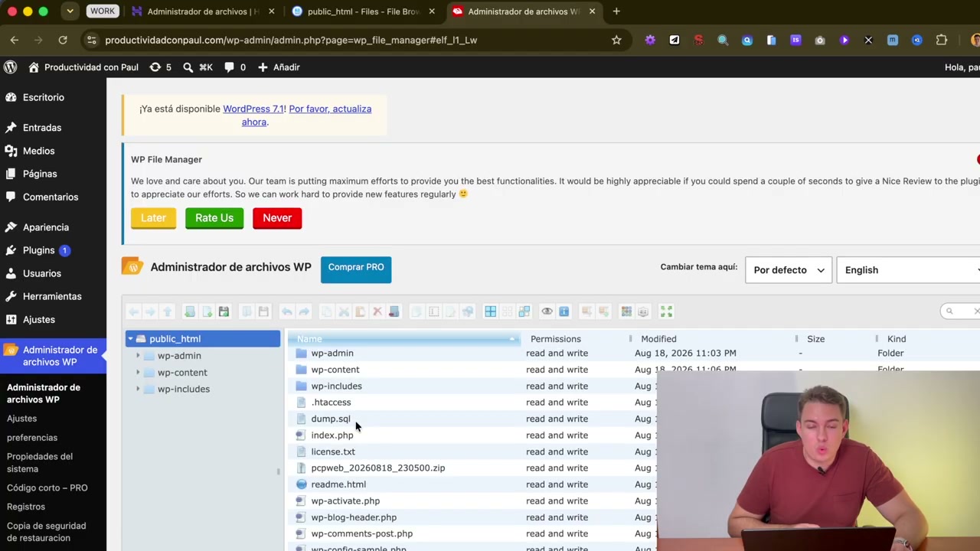The image size is (980, 551).
Task: Select the wp-activate.php file row
Action: tap(472, 500)
